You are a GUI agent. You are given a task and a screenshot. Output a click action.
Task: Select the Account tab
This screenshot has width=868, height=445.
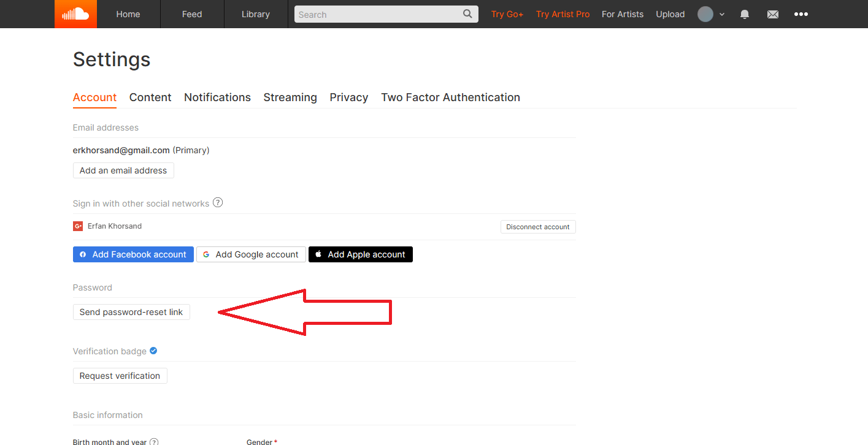94,97
